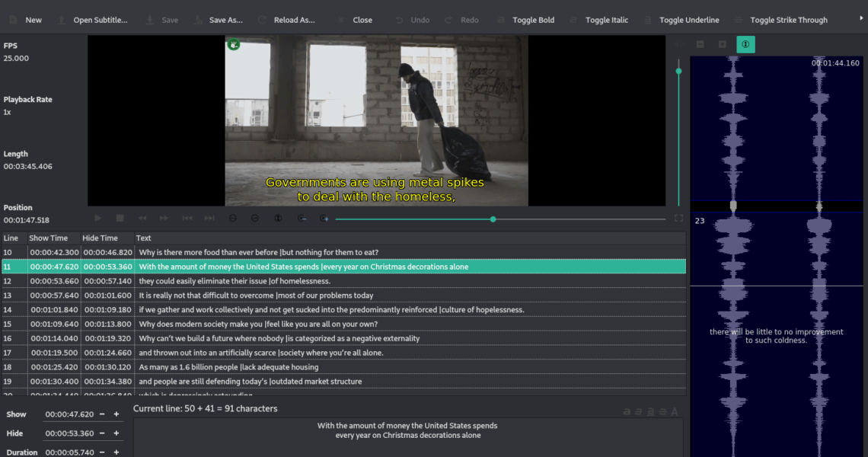Image resolution: width=868 pixels, height=457 pixels.
Task: Click the video seek slider handle
Action: tap(493, 219)
